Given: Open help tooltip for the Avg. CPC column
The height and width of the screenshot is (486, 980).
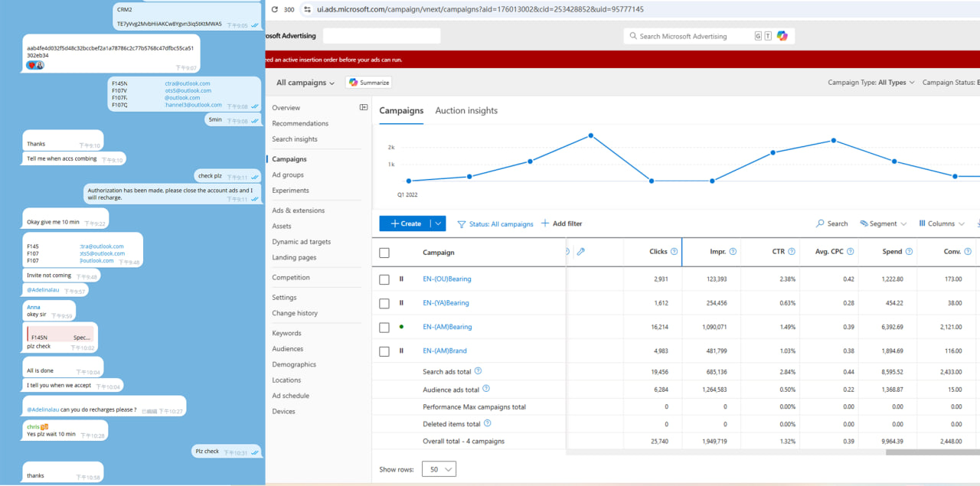Looking at the screenshot, I should (x=850, y=251).
